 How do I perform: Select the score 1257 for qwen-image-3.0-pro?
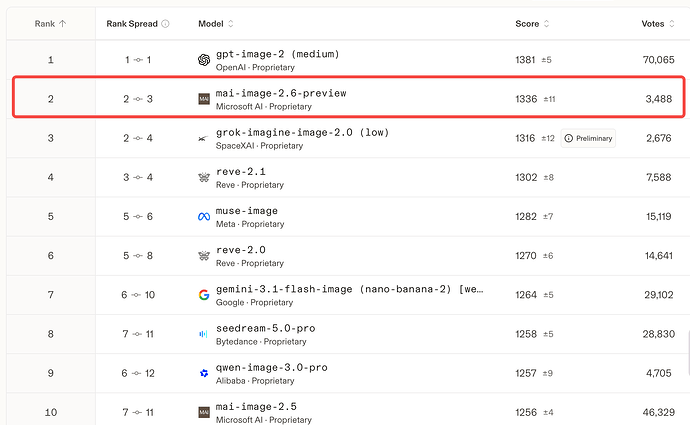(526, 373)
